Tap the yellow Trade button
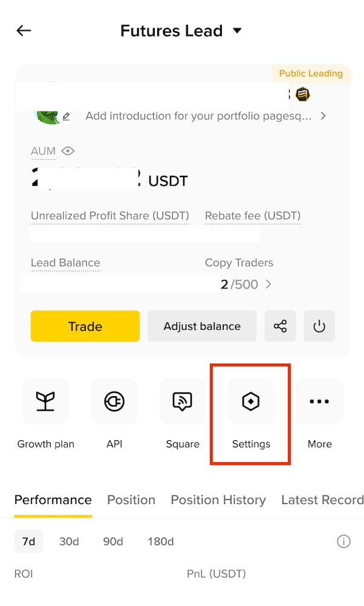This screenshot has height=606, width=364. (85, 326)
